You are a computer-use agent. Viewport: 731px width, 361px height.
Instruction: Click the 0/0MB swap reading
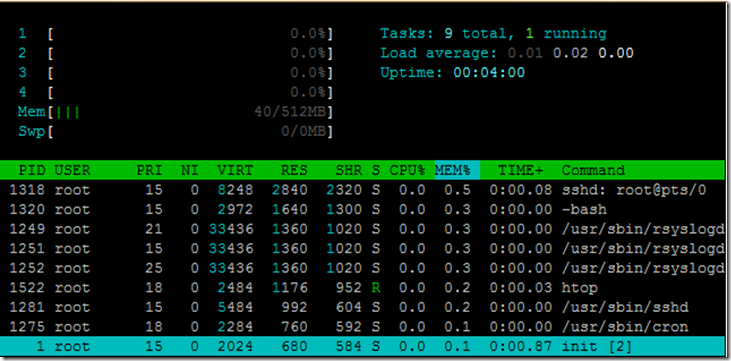[x=303, y=132]
